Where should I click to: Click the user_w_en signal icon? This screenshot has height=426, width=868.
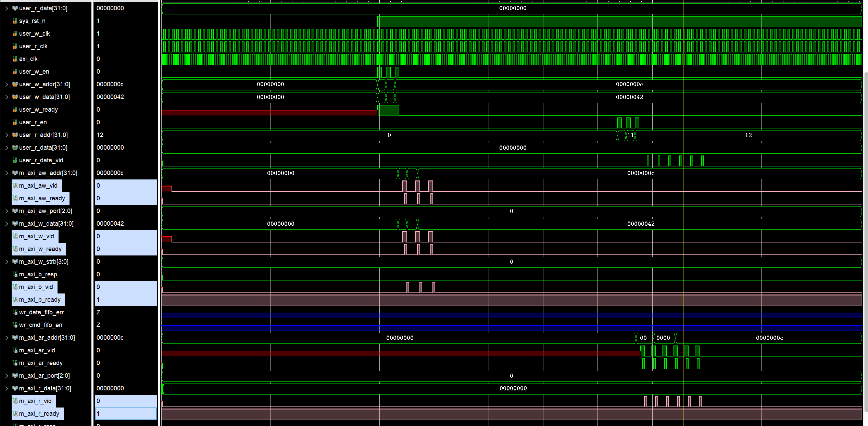pyautogui.click(x=15, y=72)
